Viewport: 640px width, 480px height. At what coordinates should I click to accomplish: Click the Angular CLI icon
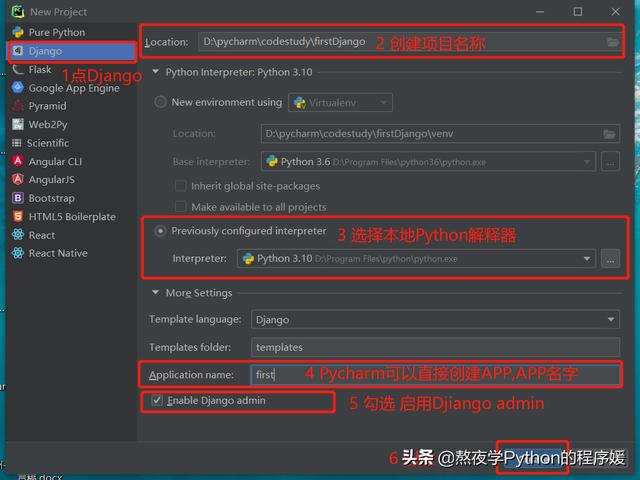[18, 161]
